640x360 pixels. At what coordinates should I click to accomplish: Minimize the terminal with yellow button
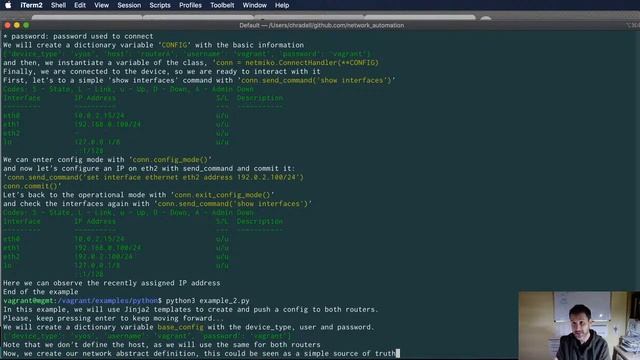(x=17, y=25)
